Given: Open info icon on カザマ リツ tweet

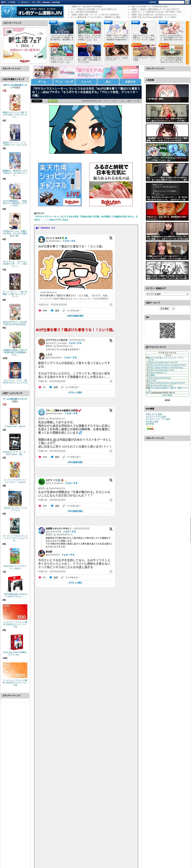Looking at the screenshot, I should (111, 500).
